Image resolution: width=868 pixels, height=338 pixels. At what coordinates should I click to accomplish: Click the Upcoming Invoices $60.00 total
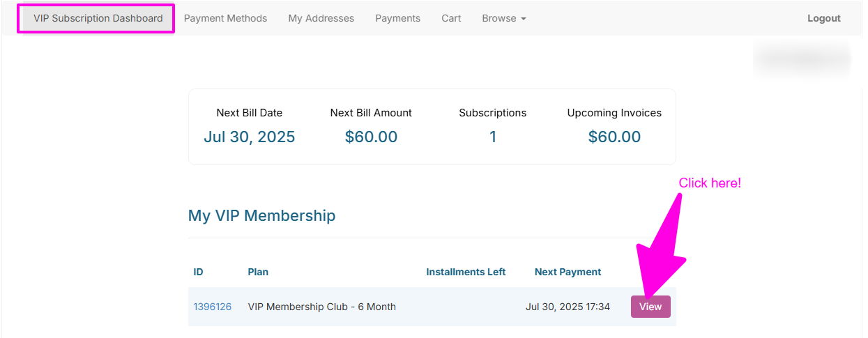click(x=614, y=137)
